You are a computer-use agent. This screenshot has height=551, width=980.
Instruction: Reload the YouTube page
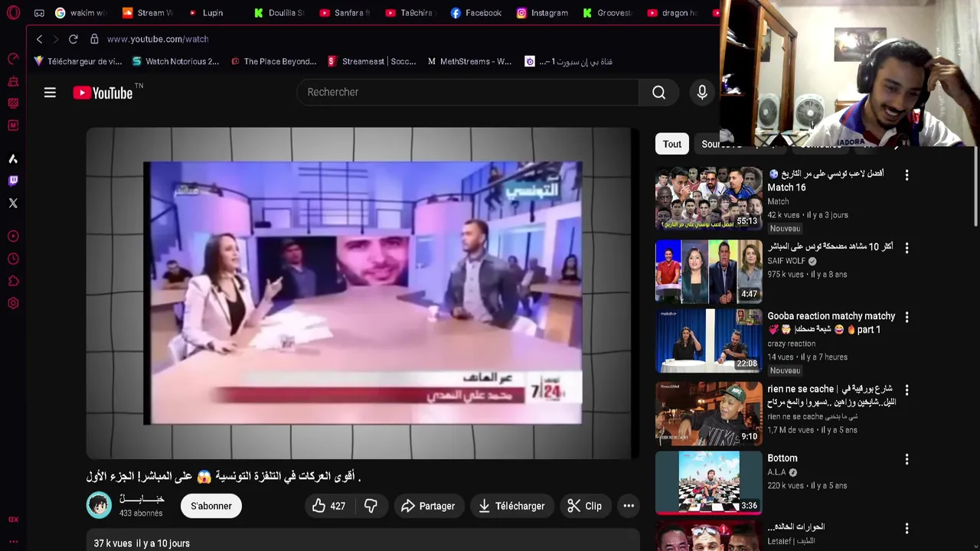73,39
